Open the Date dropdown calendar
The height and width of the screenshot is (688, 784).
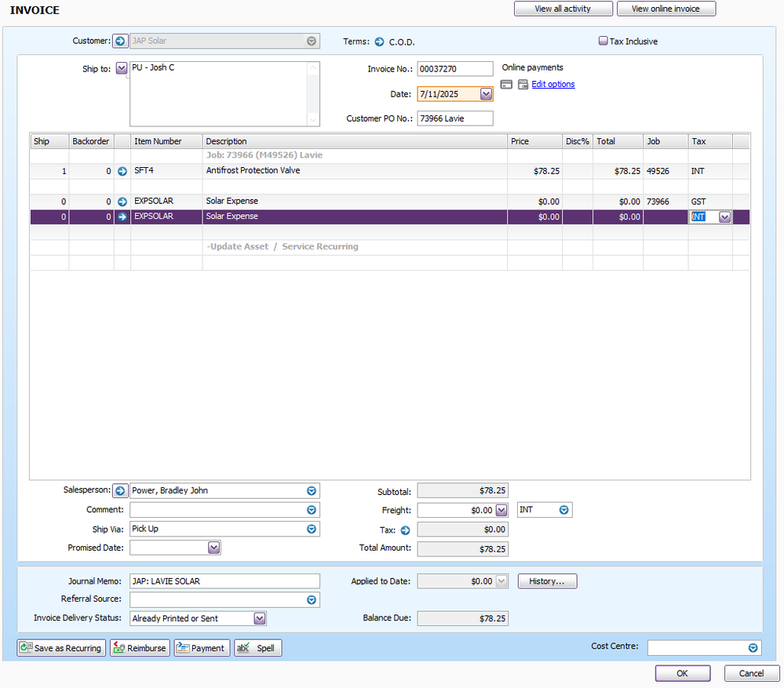coord(486,94)
